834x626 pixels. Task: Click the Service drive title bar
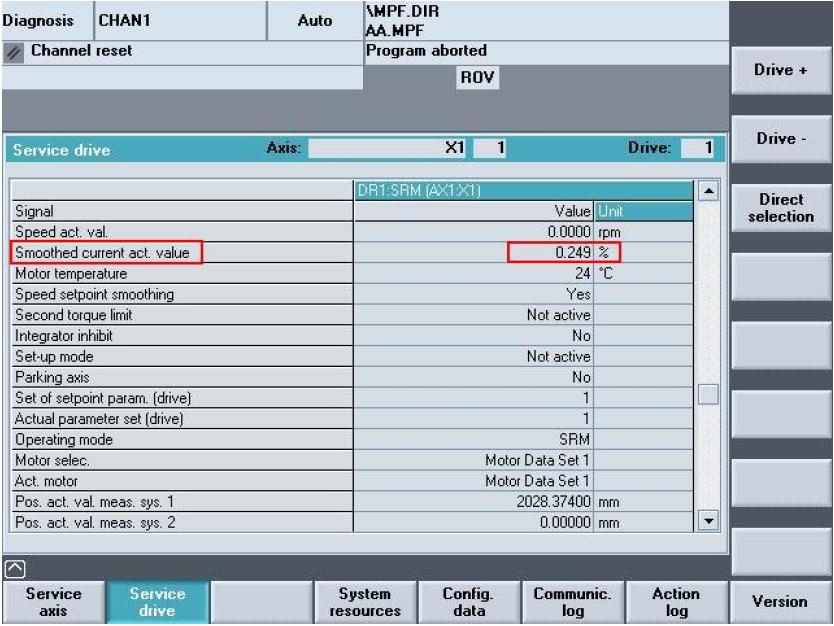(365, 148)
